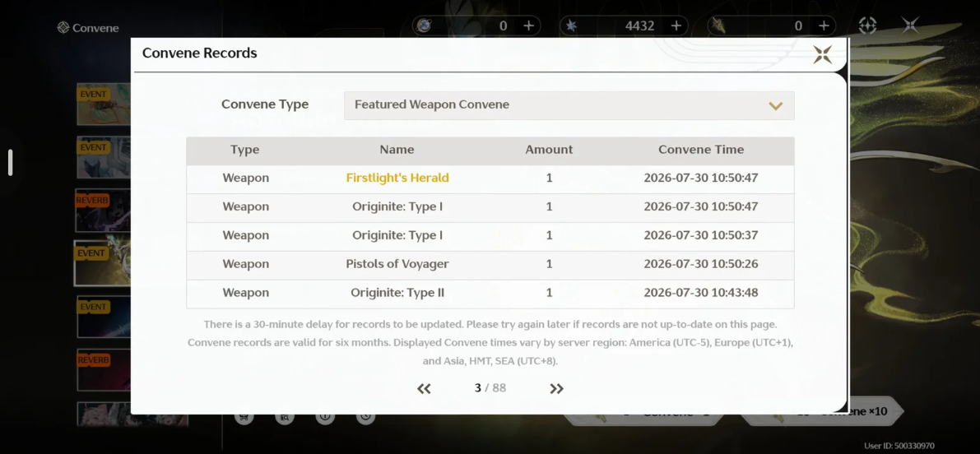Select the page indicator 3 / 88
This screenshot has width=980, height=454.
(490, 388)
